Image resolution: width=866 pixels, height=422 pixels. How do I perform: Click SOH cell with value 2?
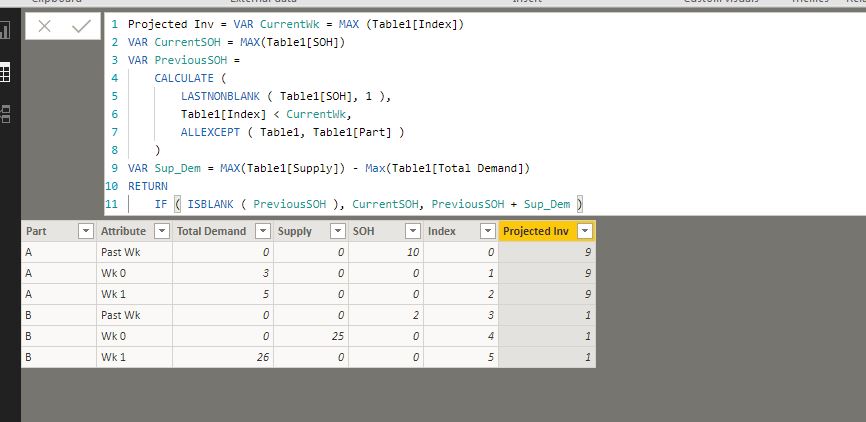click(x=386, y=315)
